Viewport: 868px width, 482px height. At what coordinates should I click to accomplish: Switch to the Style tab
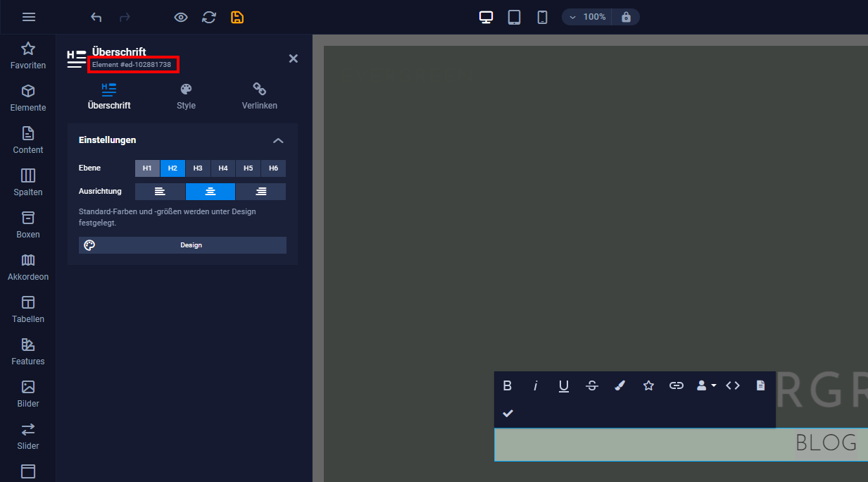click(186, 97)
